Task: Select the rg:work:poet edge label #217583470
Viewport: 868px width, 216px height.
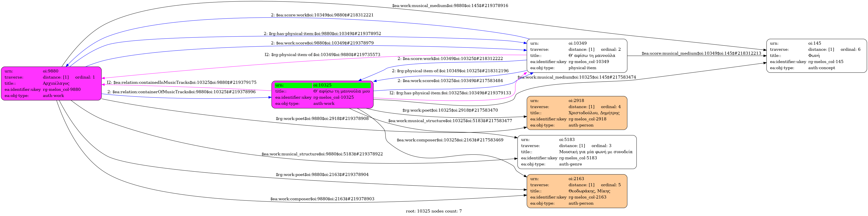Action: [450, 110]
